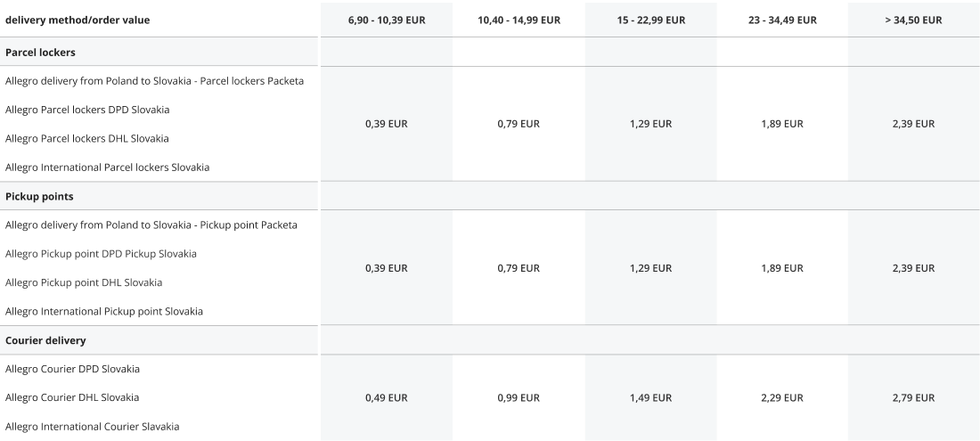980x441 pixels.
Task: Select the "6,90 - 10,39 EUR" column header
Action: click(x=386, y=20)
